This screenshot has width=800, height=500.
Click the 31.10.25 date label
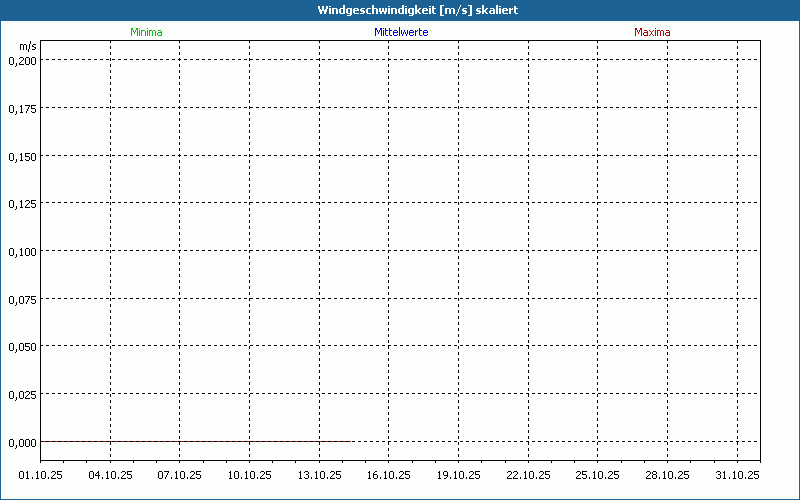[x=738, y=475]
